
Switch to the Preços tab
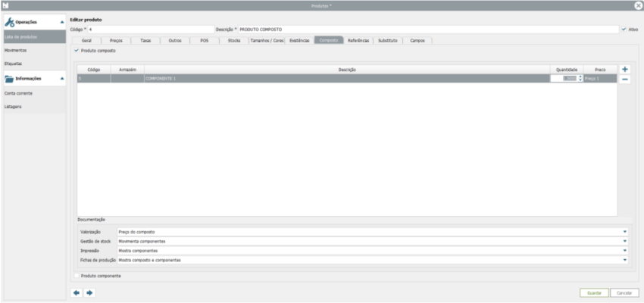click(116, 40)
